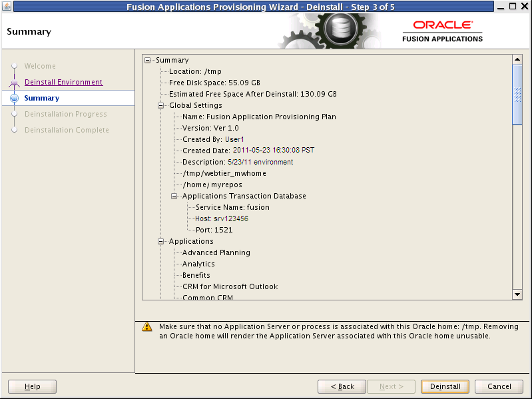Collapse the Applications Transaction Database node
The height and width of the screenshot is (399, 532).
tap(174, 196)
